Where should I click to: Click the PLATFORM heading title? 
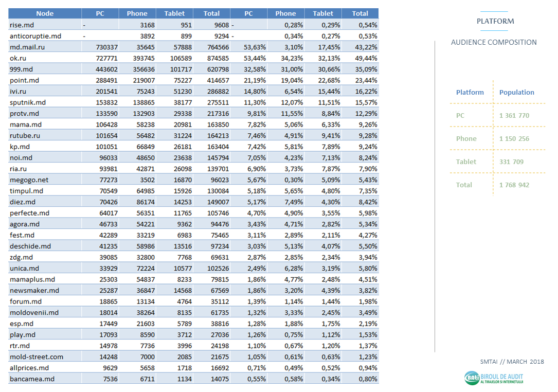[x=495, y=21]
